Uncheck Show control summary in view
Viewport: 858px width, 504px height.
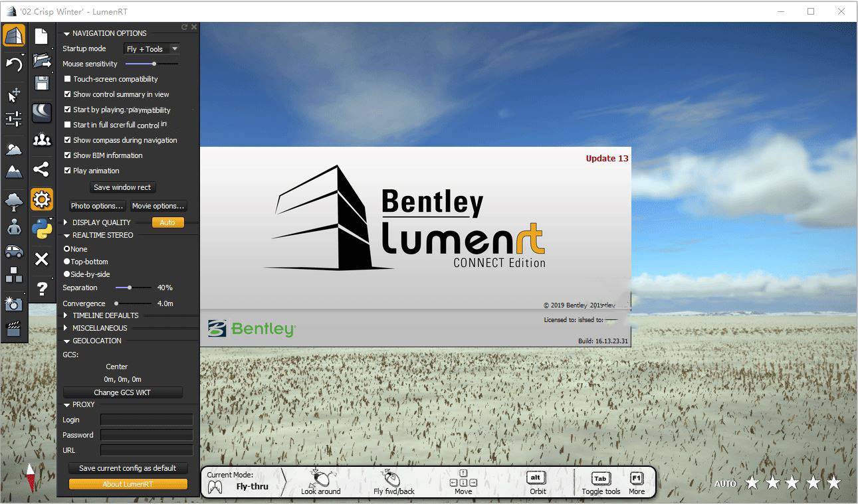67,94
